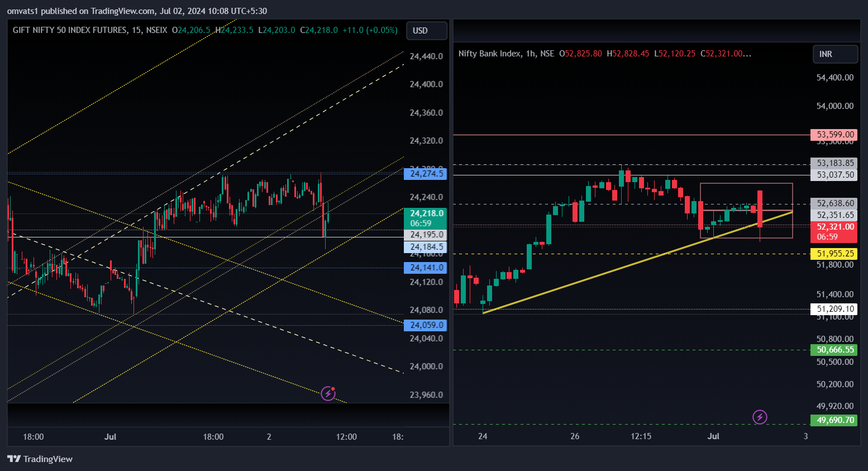Select the 24,218.0 current price label
The image size is (868, 471).
coord(425,218)
